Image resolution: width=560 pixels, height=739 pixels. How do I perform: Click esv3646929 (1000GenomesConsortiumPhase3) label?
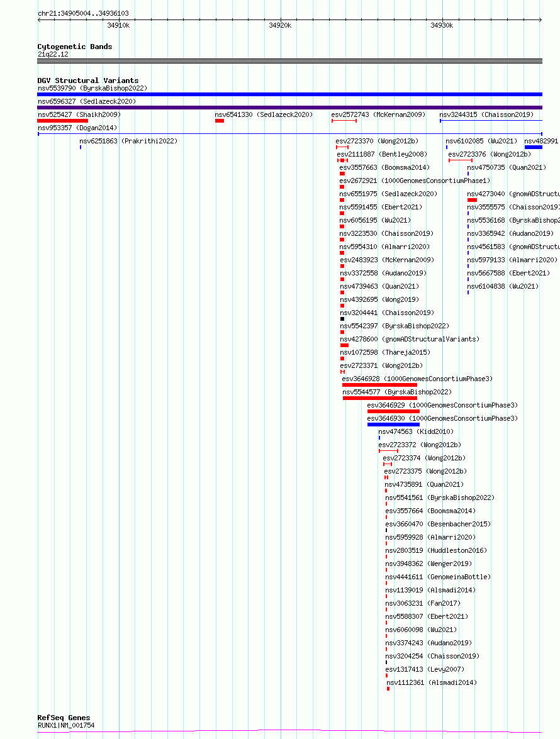tap(442, 405)
